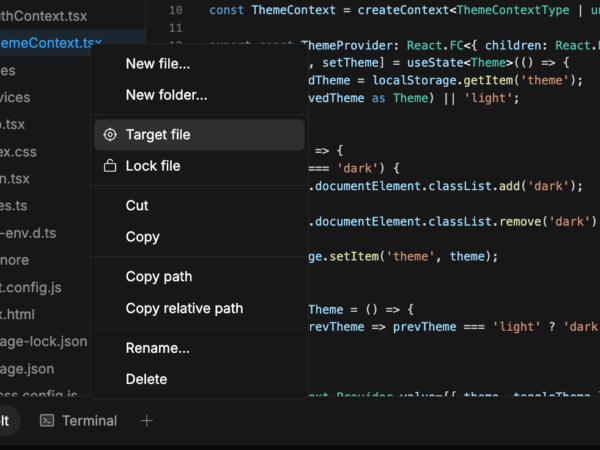600x450 pixels.
Task: Choose New file... from the context menu
Action: coord(199,64)
